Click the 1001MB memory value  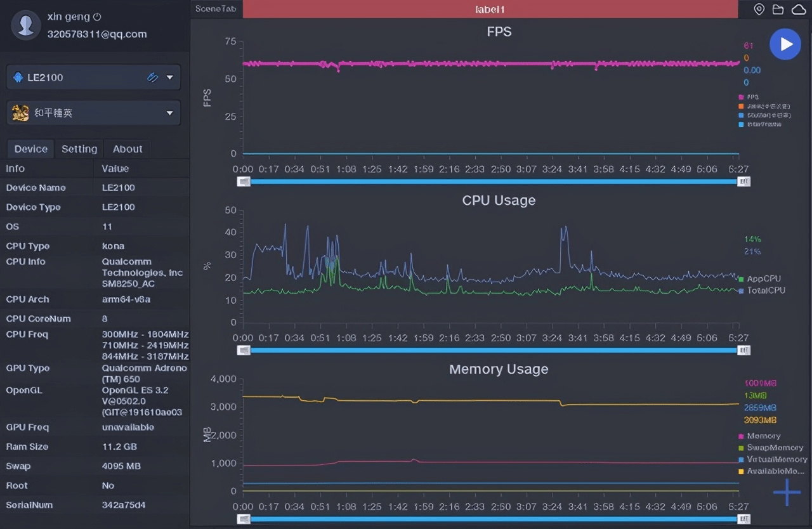pyautogui.click(x=760, y=383)
